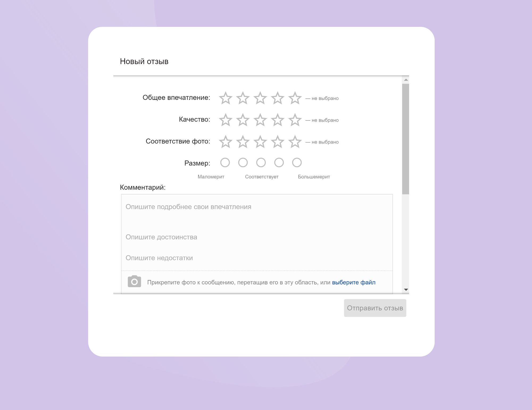Select the largest size radio (Большемерит)
This screenshot has width=532, height=410.
click(x=297, y=162)
